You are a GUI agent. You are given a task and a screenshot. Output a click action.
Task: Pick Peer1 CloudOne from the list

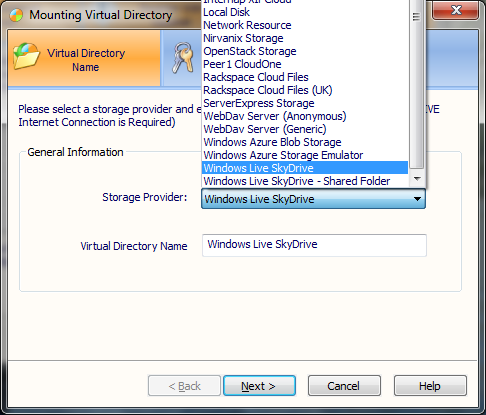305,64
